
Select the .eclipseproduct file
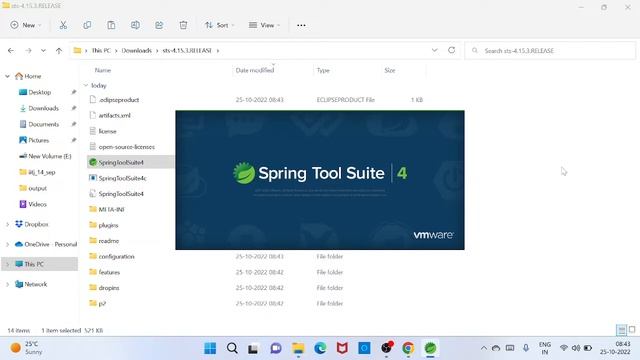coord(119,100)
